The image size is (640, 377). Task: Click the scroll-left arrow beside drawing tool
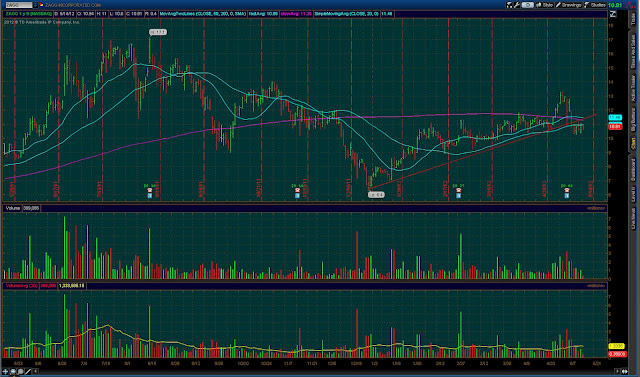coord(36,372)
